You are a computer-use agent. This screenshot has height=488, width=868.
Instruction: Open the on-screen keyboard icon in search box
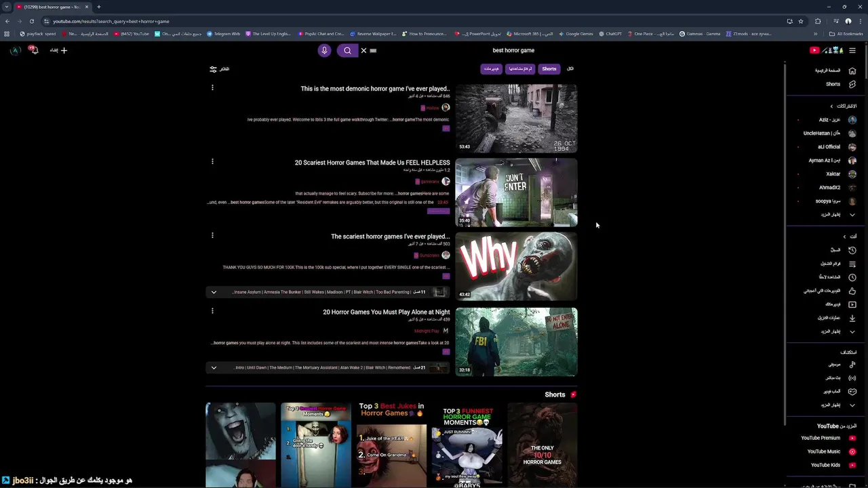(x=373, y=50)
